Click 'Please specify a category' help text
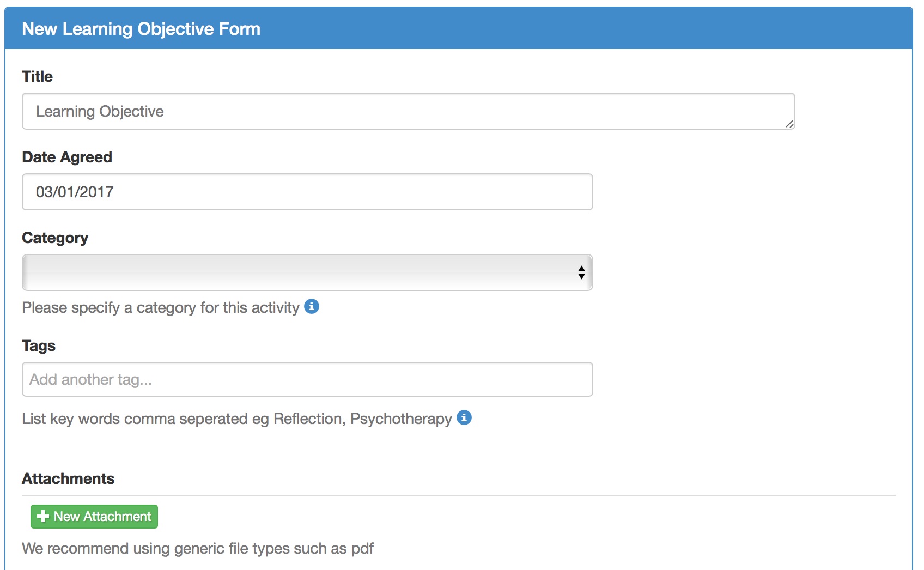 [x=161, y=308]
